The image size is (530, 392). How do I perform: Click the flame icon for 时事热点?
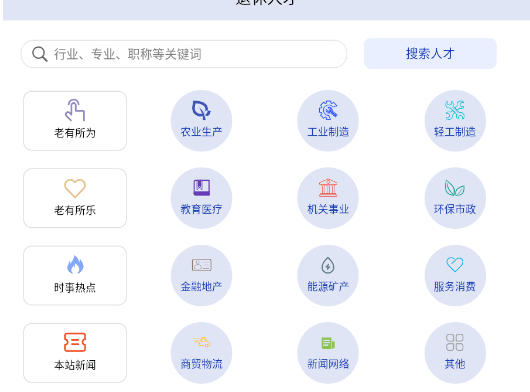(x=75, y=264)
